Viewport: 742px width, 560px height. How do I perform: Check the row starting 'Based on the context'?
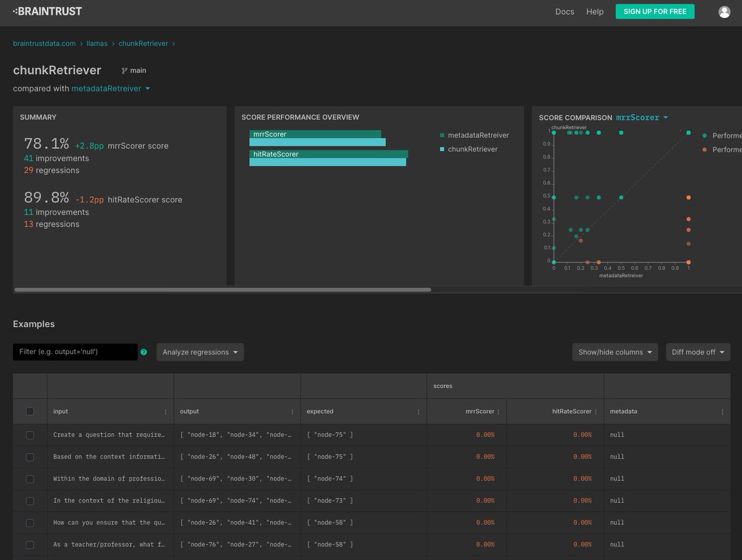coord(30,457)
